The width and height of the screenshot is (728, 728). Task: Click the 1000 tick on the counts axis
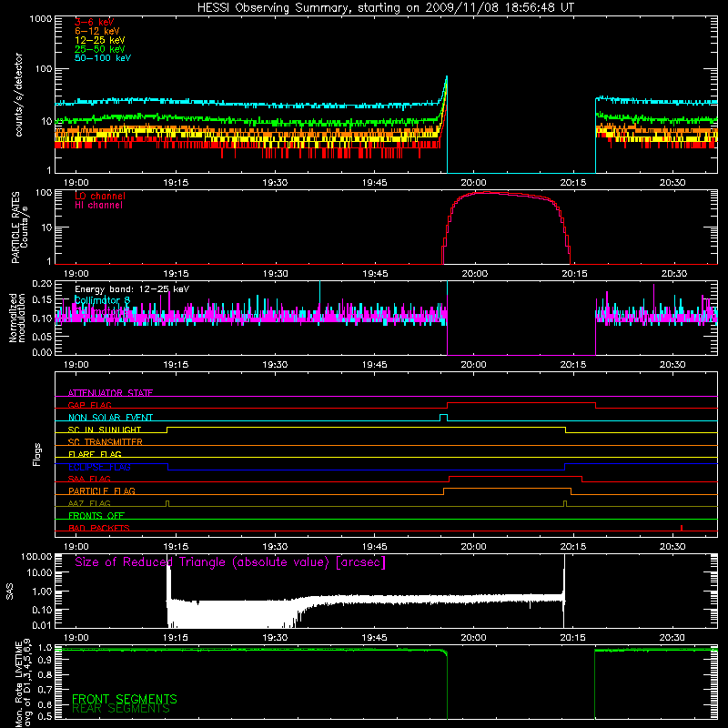click(x=41, y=19)
